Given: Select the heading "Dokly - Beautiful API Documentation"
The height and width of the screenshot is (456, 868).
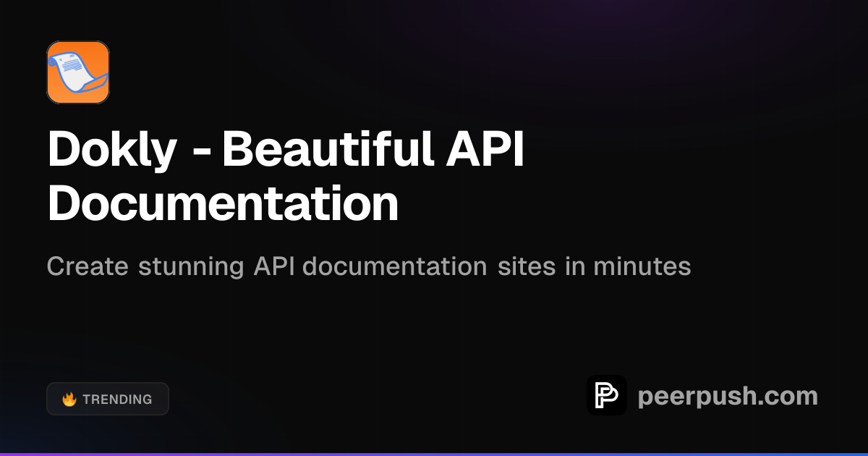Looking at the screenshot, I should (x=286, y=177).
